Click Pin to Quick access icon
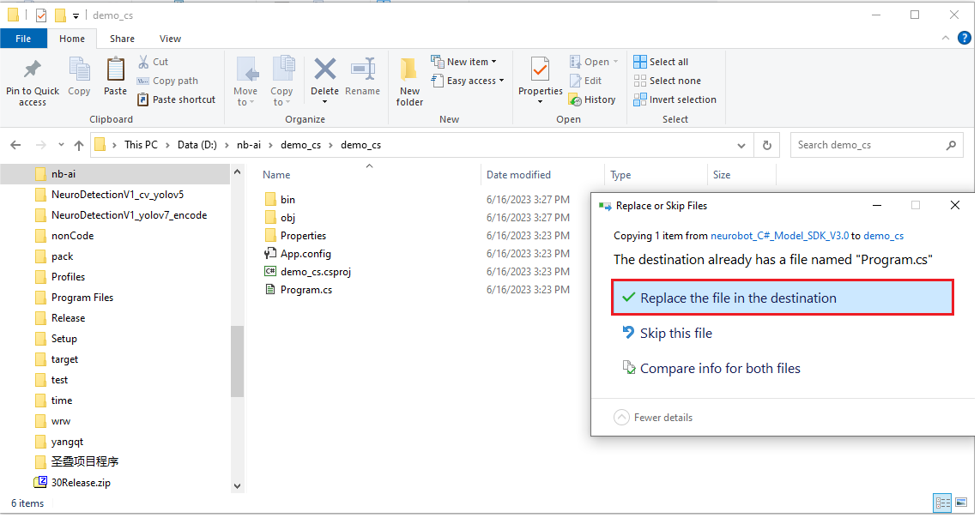 coord(33,69)
